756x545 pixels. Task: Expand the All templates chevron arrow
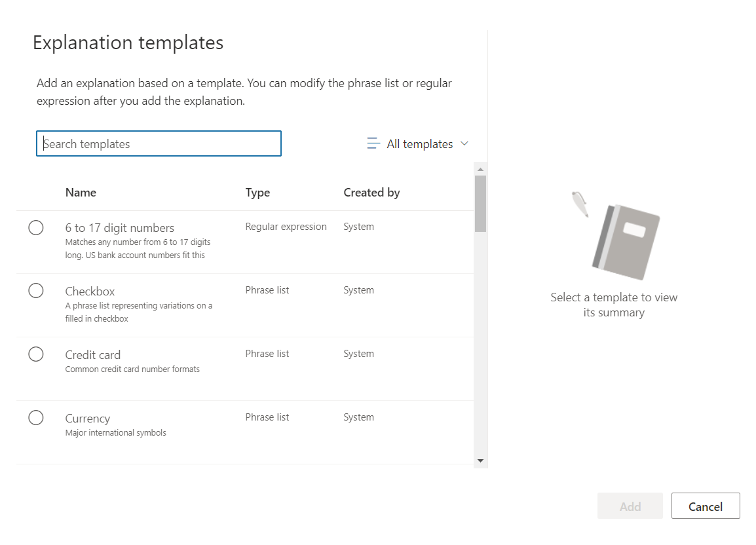464,143
